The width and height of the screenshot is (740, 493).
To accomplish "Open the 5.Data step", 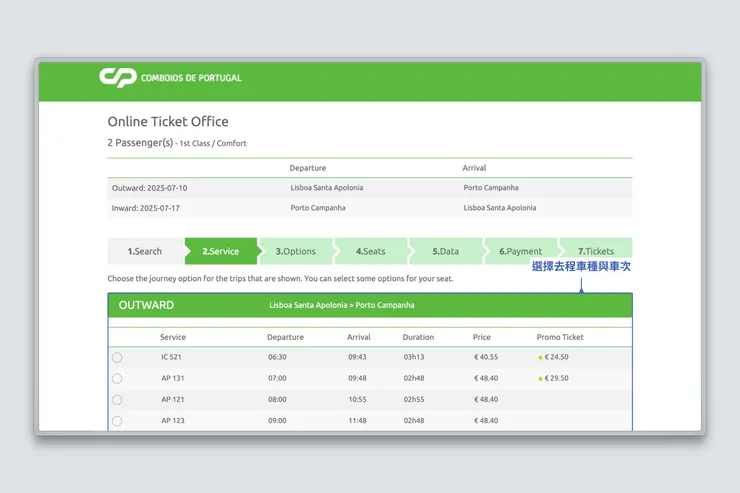I will point(446,251).
